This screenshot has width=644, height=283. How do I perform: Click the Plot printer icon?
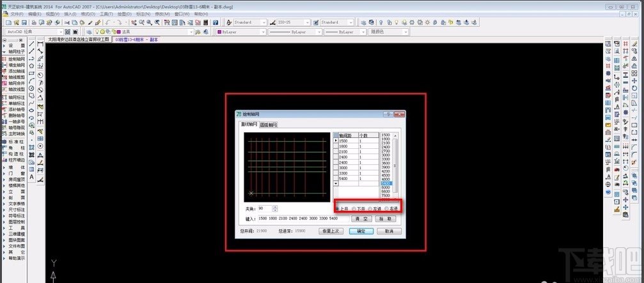coord(34,22)
